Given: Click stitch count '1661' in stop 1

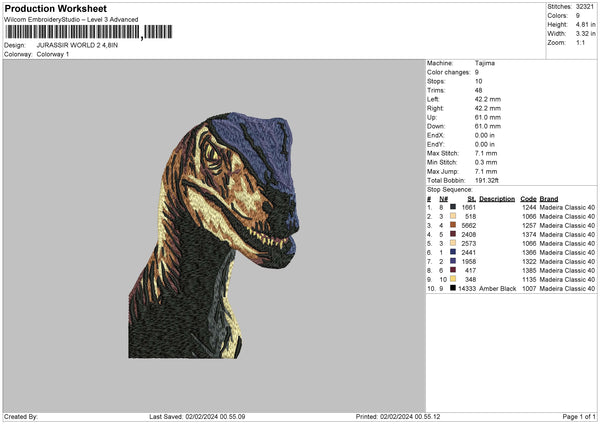Looking at the screenshot, I should 469,207.
